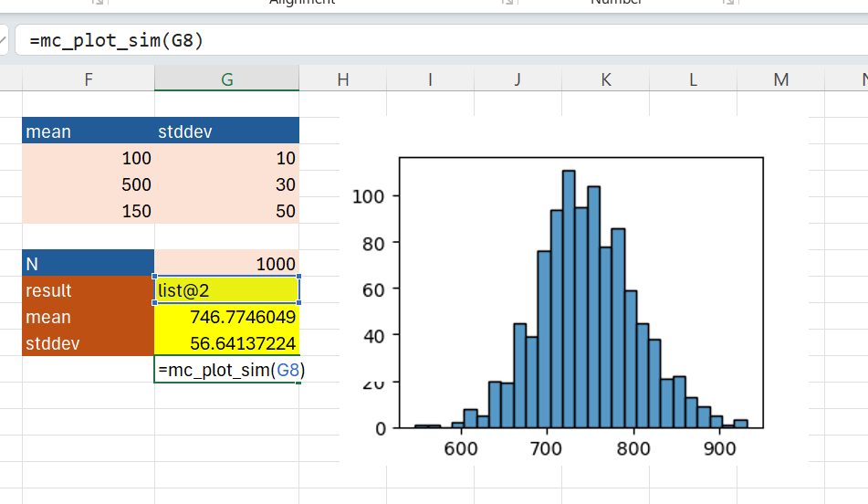The width and height of the screenshot is (868, 504).
Task: Select column I header
Action: [x=430, y=79]
